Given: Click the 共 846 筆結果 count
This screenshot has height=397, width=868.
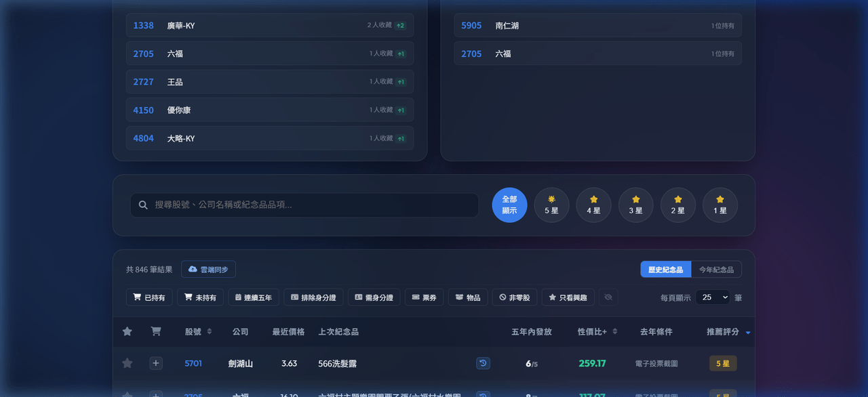Looking at the screenshot, I should tap(149, 269).
